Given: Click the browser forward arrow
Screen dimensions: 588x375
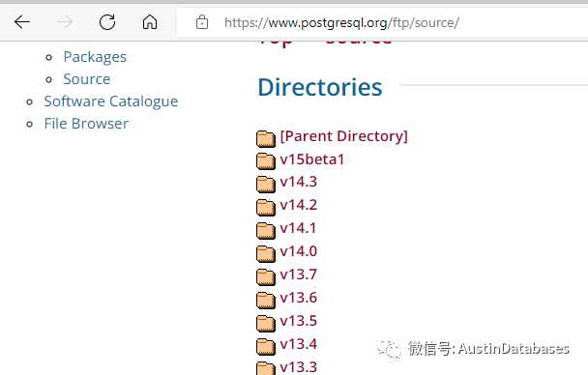Looking at the screenshot, I should [65, 22].
